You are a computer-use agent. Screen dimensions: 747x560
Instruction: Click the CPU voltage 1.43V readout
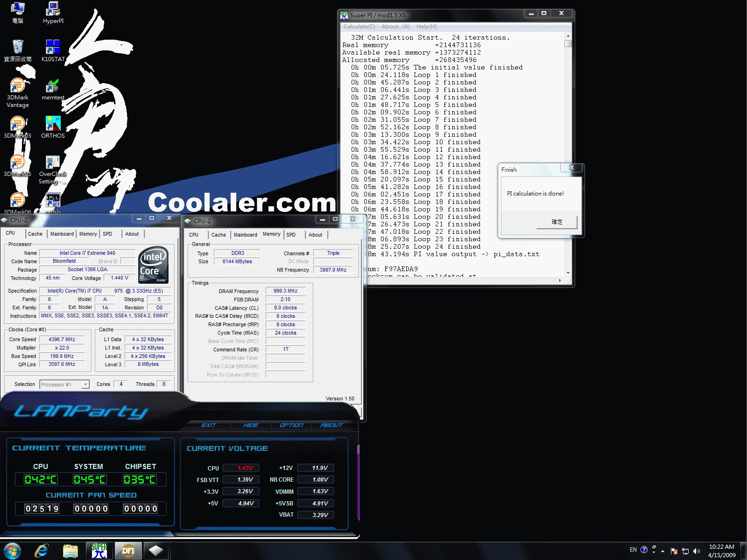click(241, 468)
